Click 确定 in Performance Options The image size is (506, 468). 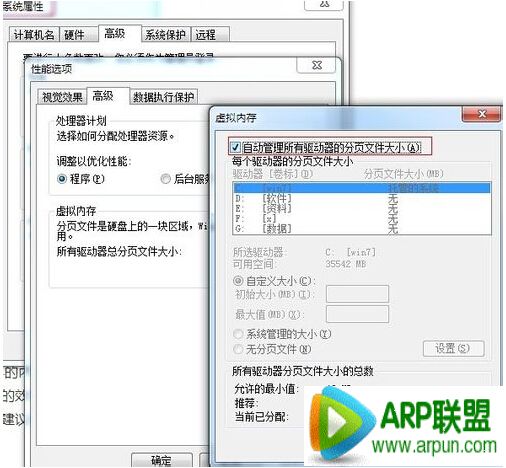[x=162, y=460]
